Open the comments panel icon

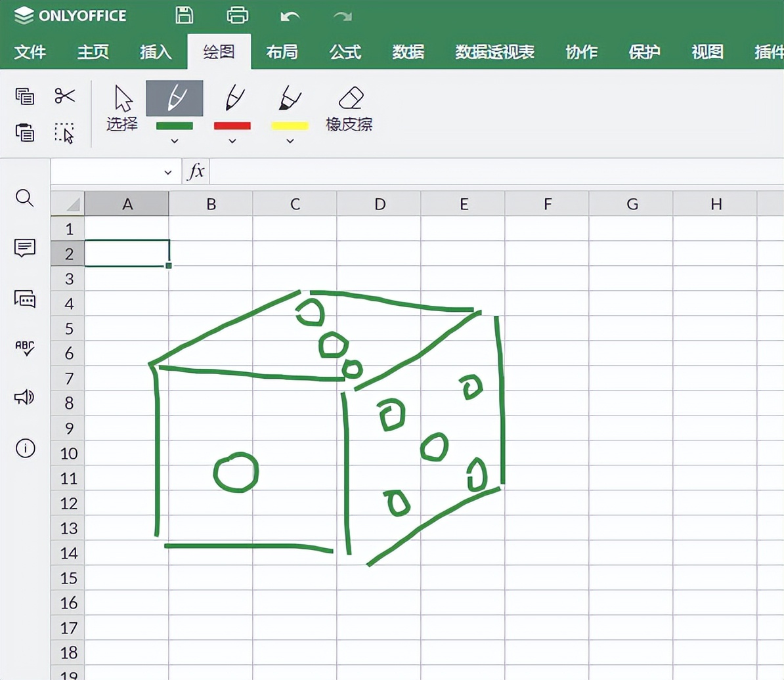25,248
